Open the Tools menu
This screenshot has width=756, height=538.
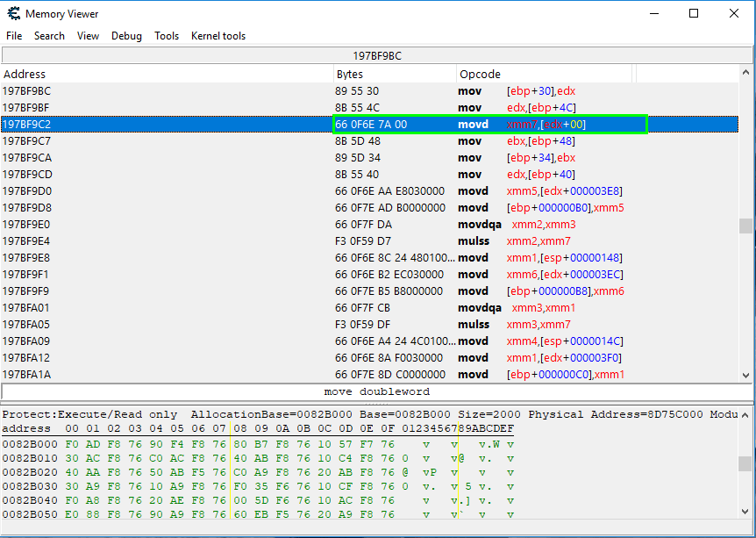tap(167, 36)
